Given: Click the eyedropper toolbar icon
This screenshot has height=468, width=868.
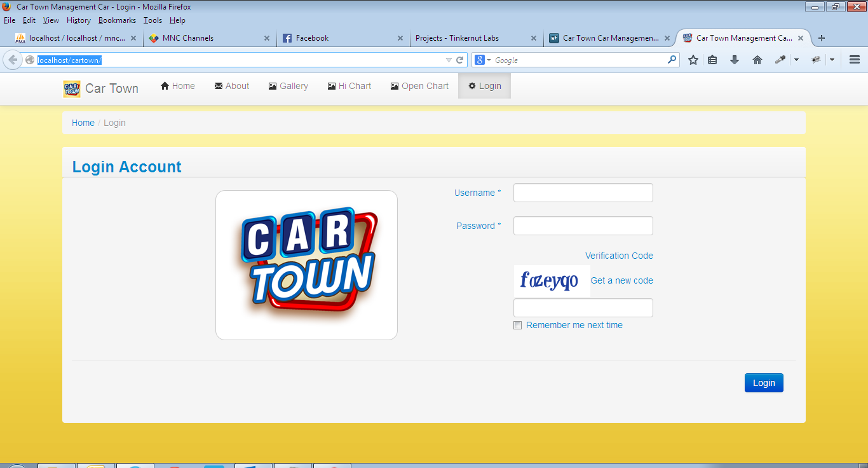Looking at the screenshot, I should pyautogui.click(x=780, y=59).
